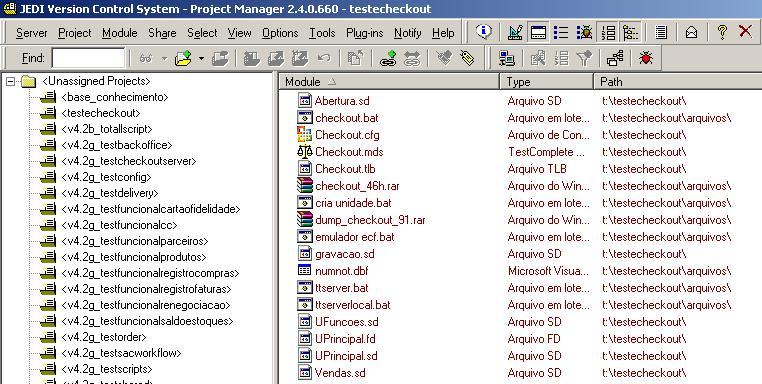Click the third grayed module arrow icon
The width and height of the screenshot is (762, 384).
(x=300, y=59)
